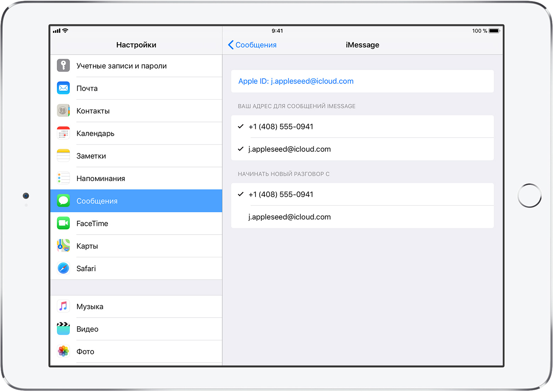553x392 pixels.
Task: Tap the Safari compass icon
Action: tap(63, 268)
